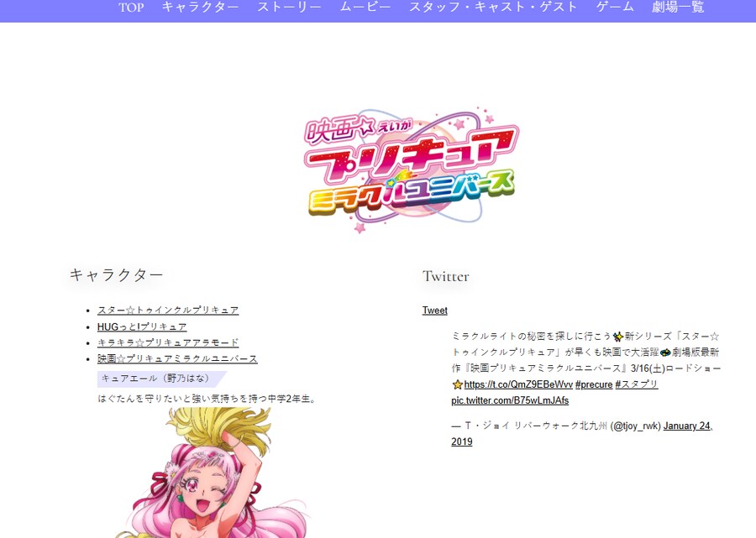Open the TOP navigation item
Screen dimensions: 756x538
(131, 8)
